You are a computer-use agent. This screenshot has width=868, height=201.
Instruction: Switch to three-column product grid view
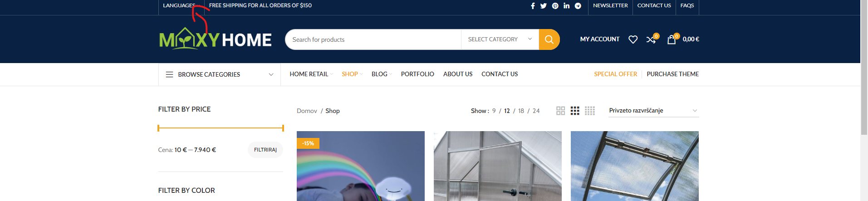coord(575,111)
